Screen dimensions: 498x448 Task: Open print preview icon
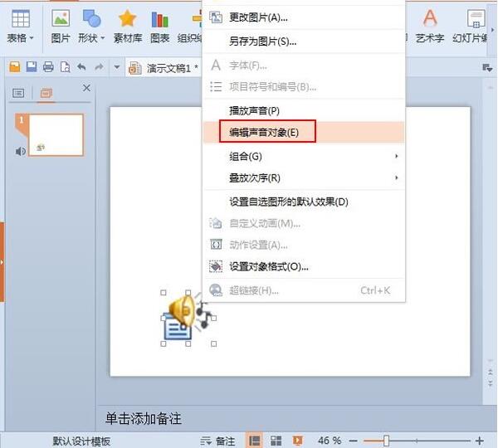tap(65, 67)
